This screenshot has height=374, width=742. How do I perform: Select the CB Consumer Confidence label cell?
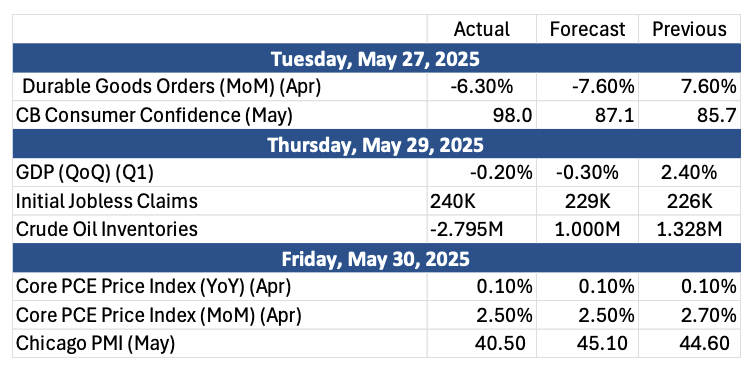tap(220, 116)
